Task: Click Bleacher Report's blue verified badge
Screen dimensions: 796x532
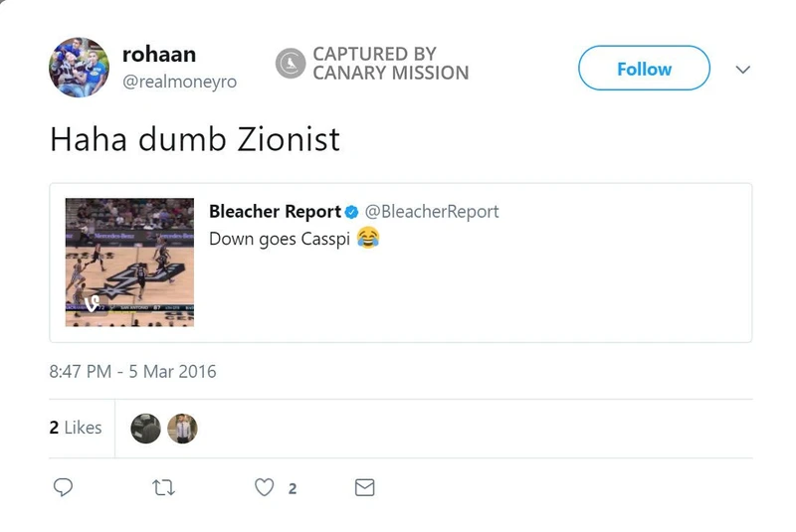Action: 351,212
